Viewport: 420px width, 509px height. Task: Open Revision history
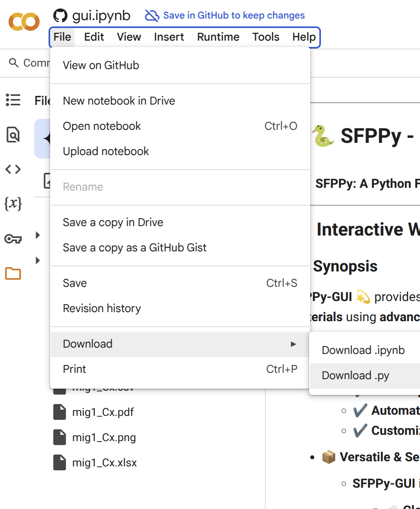[x=180, y=309]
